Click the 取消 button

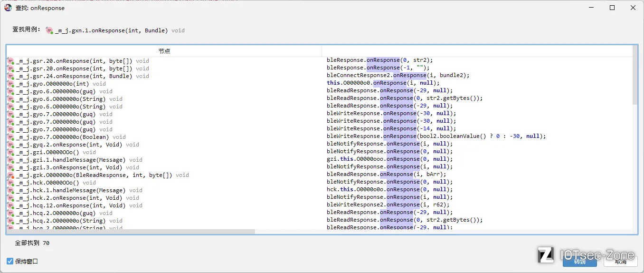pos(620,261)
